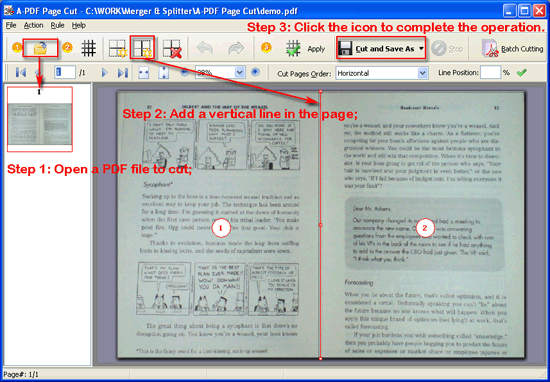Maximize the A-PDF Page Cut window

click(524, 11)
